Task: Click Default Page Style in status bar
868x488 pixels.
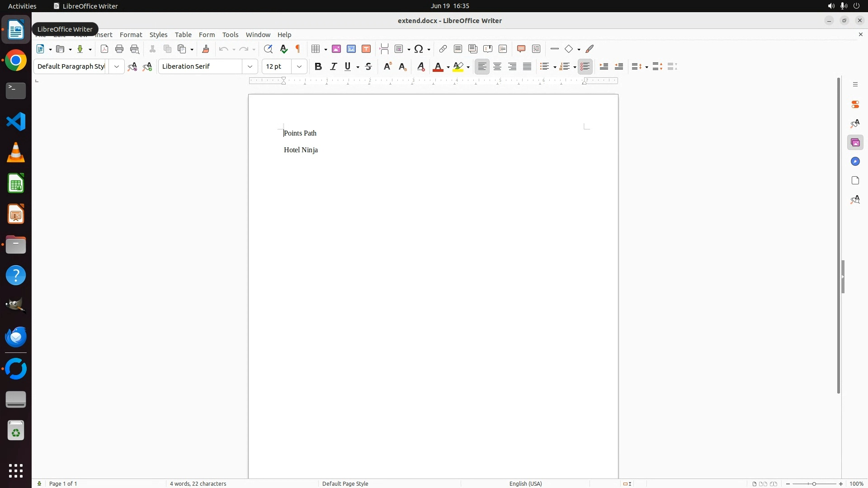Action: click(345, 483)
